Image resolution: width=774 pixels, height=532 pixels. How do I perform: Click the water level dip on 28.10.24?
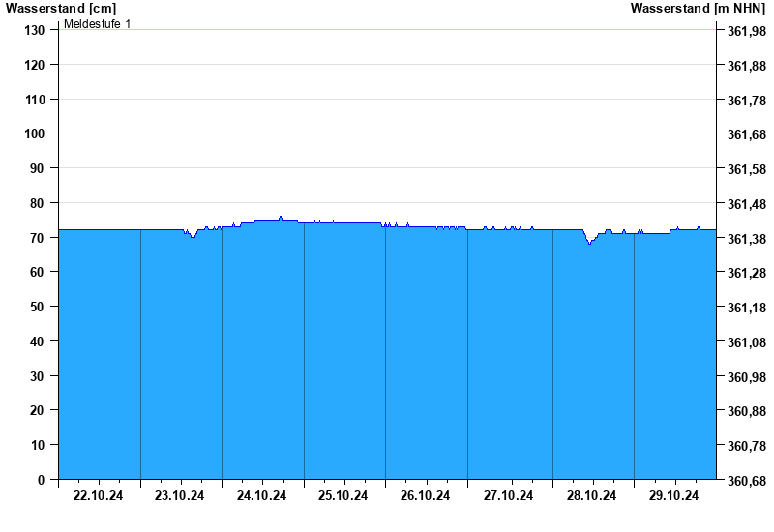pos(588,243)
